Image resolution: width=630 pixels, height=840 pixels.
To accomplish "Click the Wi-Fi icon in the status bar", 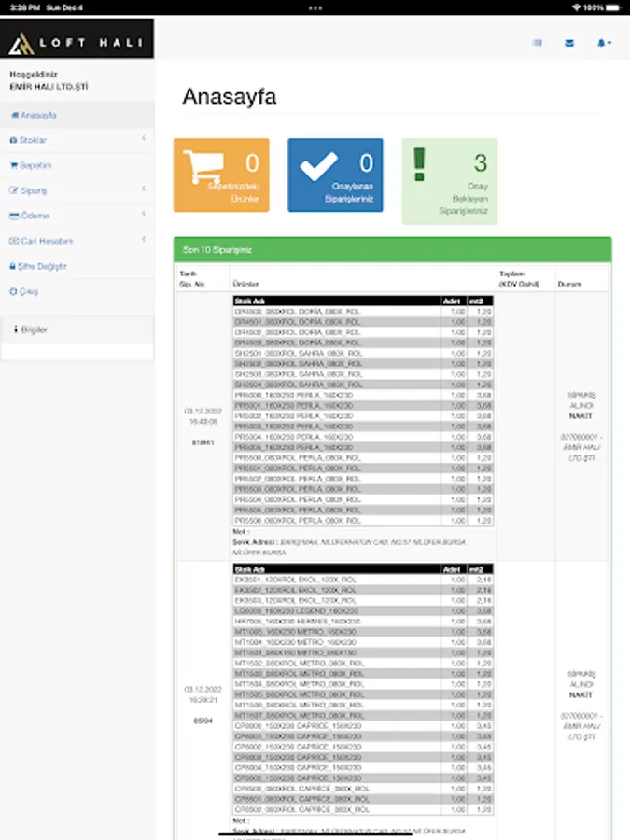I will [577, 7].
